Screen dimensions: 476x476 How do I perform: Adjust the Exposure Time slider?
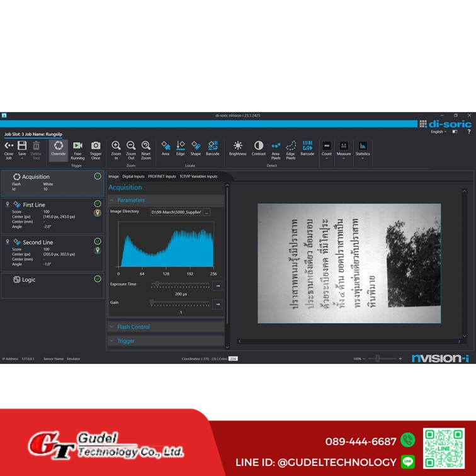(x=157, y=285)
